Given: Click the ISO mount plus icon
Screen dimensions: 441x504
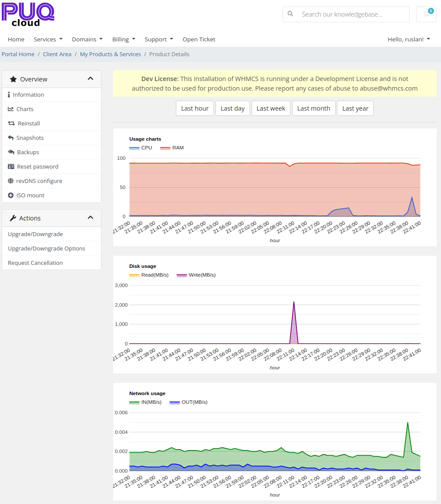Looking at the screenshot, I should (10, 195).
